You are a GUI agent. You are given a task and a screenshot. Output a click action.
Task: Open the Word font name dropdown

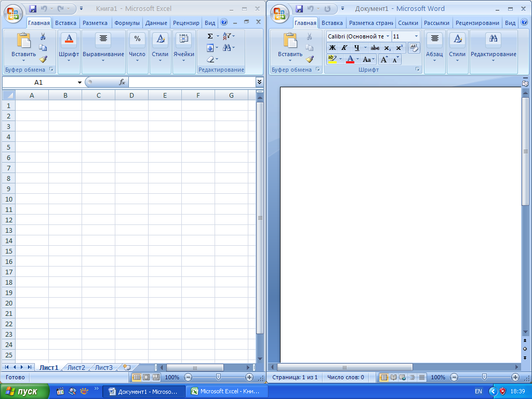tap(388, 36)
